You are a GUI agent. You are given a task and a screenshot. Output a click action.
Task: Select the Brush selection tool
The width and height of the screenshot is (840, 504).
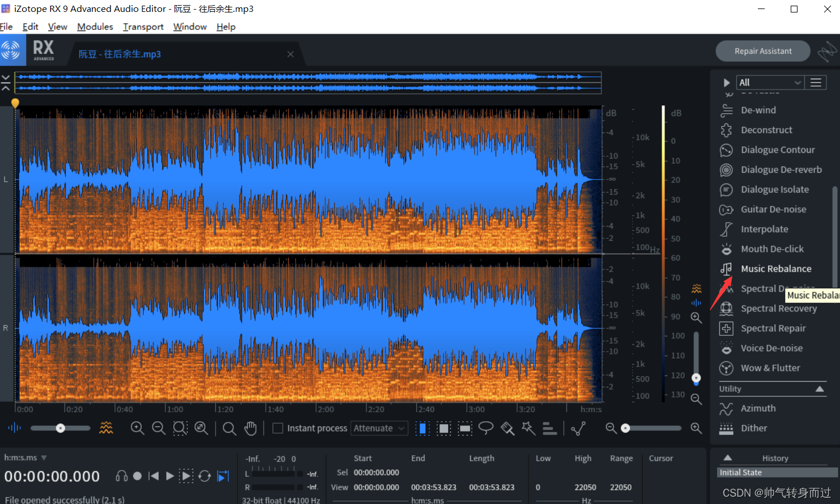(x=508, y=429)
